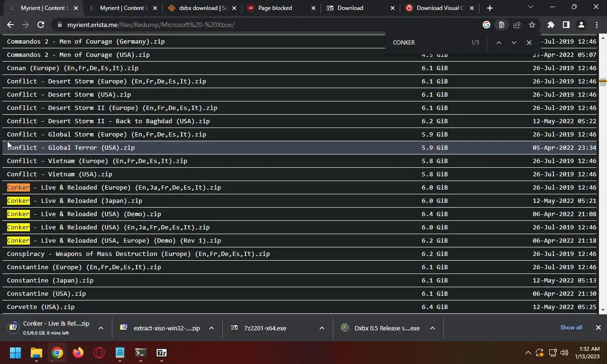Viewport: 607px width, 364px height.
Task: Jump to next find result
Action: 514,43
